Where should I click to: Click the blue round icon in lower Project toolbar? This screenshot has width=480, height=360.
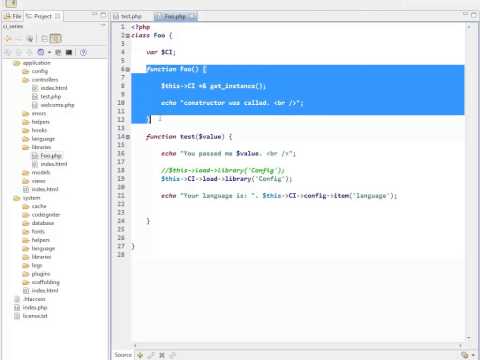pos(41,52)
